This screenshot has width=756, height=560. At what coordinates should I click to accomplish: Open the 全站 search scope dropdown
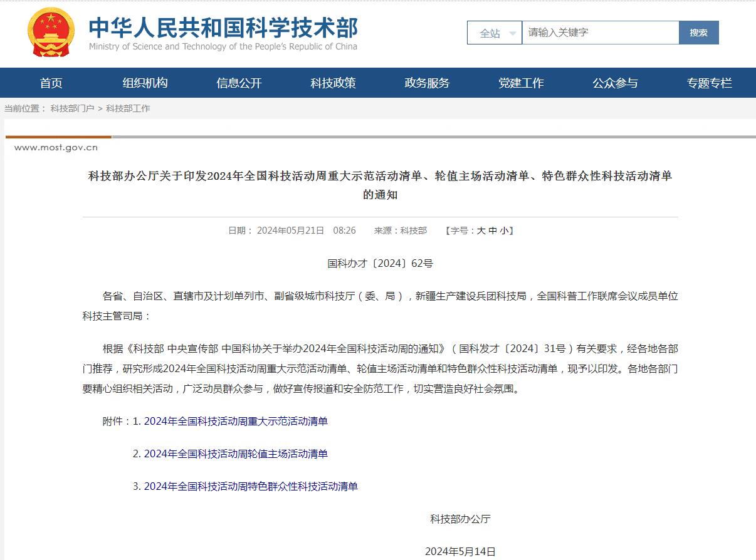495,33
